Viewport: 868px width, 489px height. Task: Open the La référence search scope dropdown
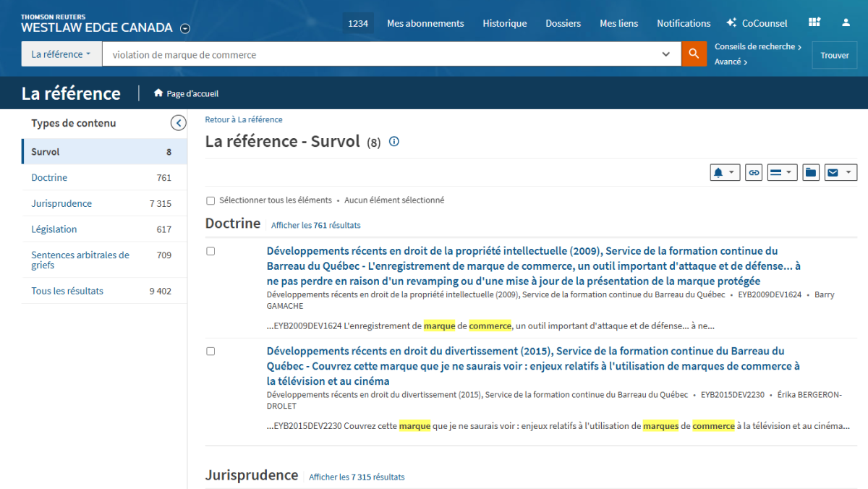tap(61, 54)
